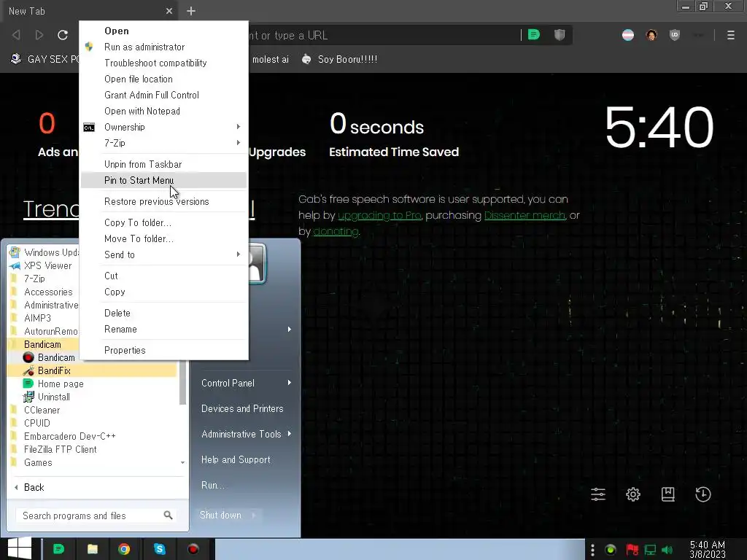This screenshot has width=747, height=560.
Task: Click the volume speaker tray icon
Action: (667, 550)
